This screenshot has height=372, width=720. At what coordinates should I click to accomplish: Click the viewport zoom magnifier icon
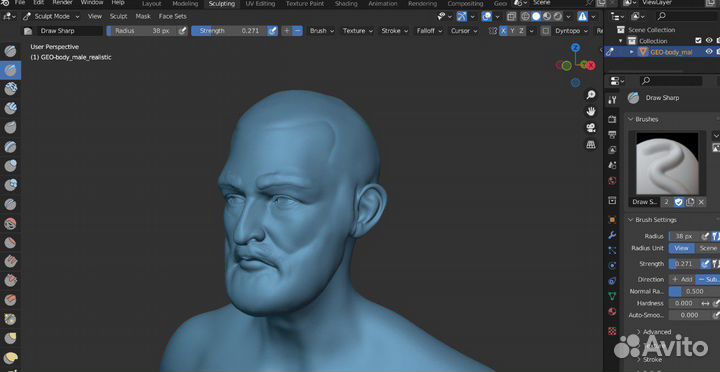pos(591,95)
